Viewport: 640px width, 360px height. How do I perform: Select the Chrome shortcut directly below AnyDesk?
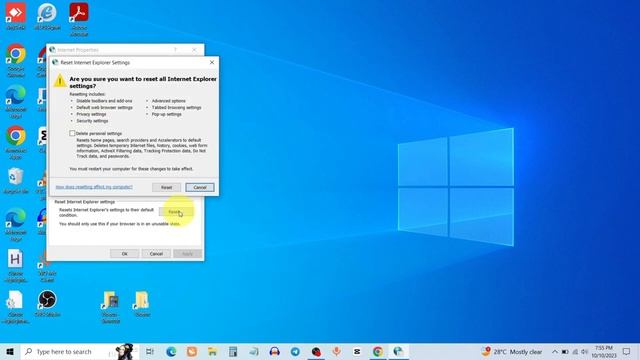16,60
